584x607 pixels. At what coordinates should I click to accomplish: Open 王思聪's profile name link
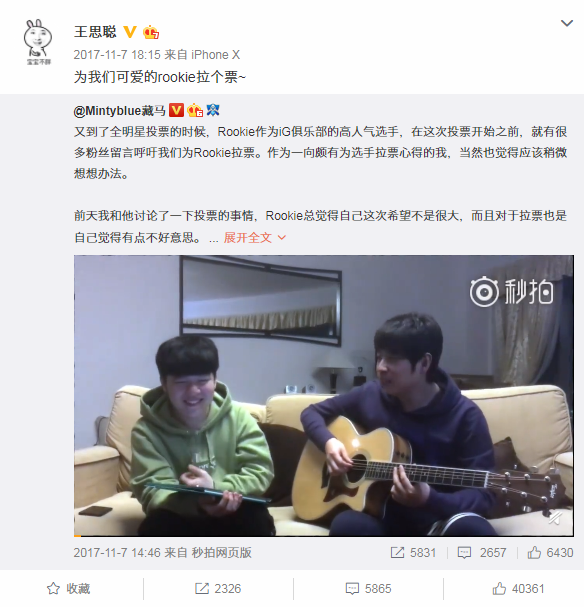tap(95, 32)
